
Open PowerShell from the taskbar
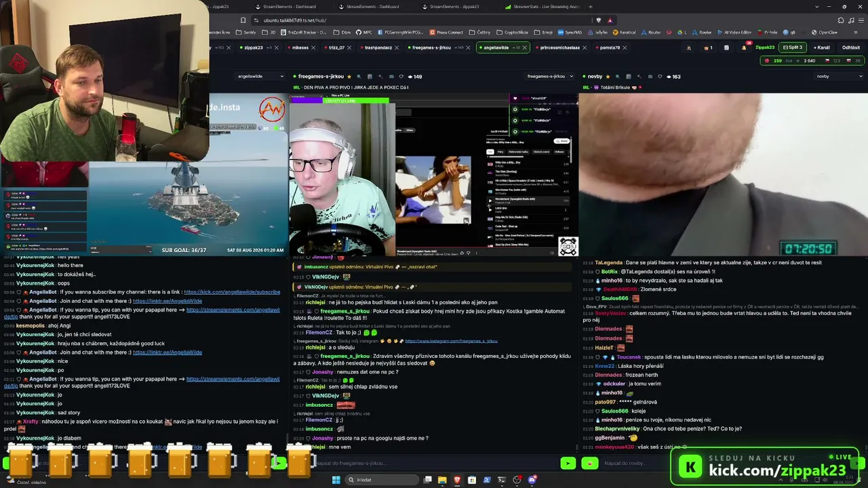coord(487,480)
